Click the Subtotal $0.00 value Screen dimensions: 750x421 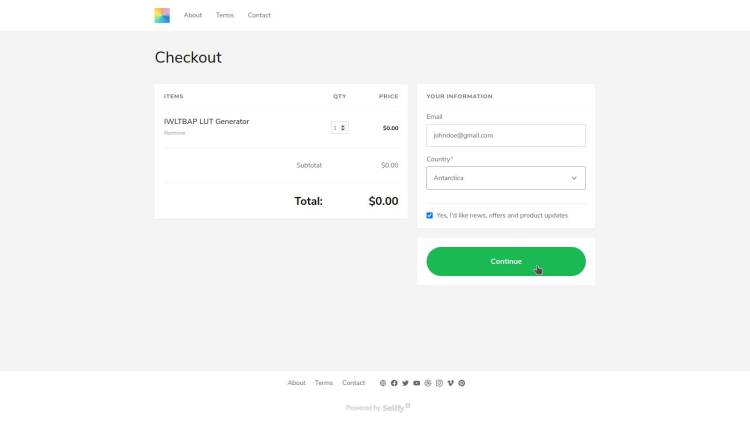pyautogui.click(x=389, y=165)
